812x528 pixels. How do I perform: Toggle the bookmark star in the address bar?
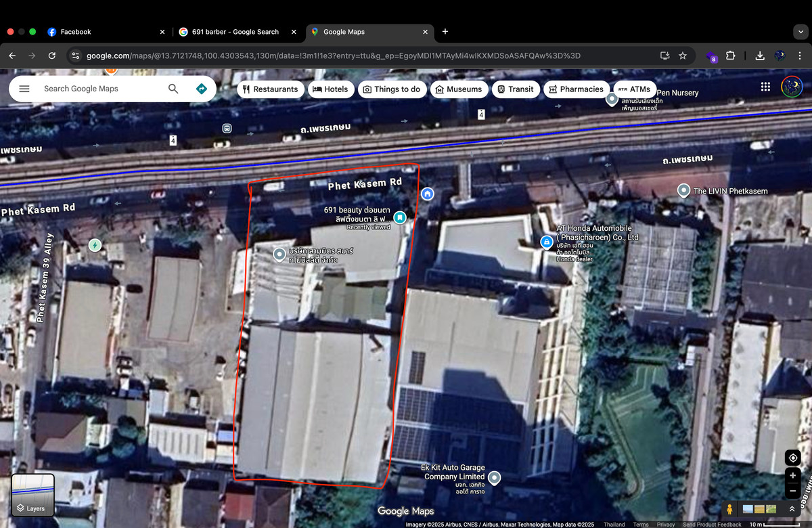(683, 57)
